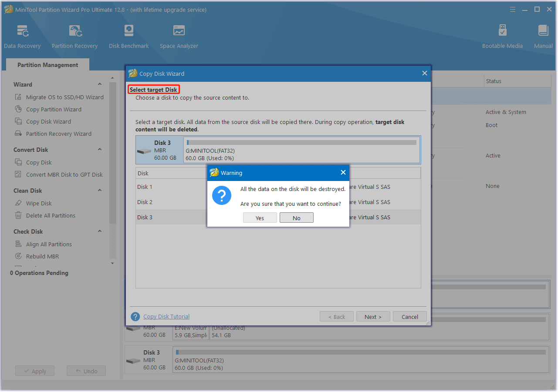This screenshot has width=558, height=392.
Task: Select Align All Partitions entry
Action: tap(49, 244)
